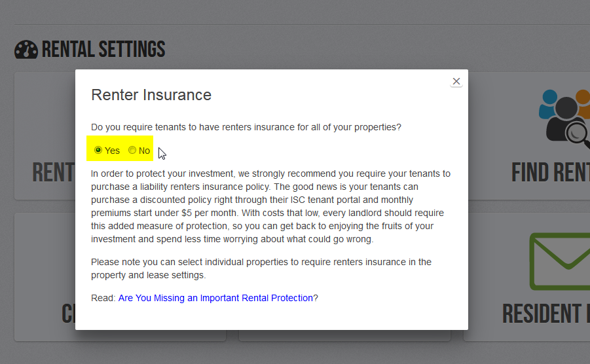
Task: Click the "No" option label text
Action: [144, 151]
